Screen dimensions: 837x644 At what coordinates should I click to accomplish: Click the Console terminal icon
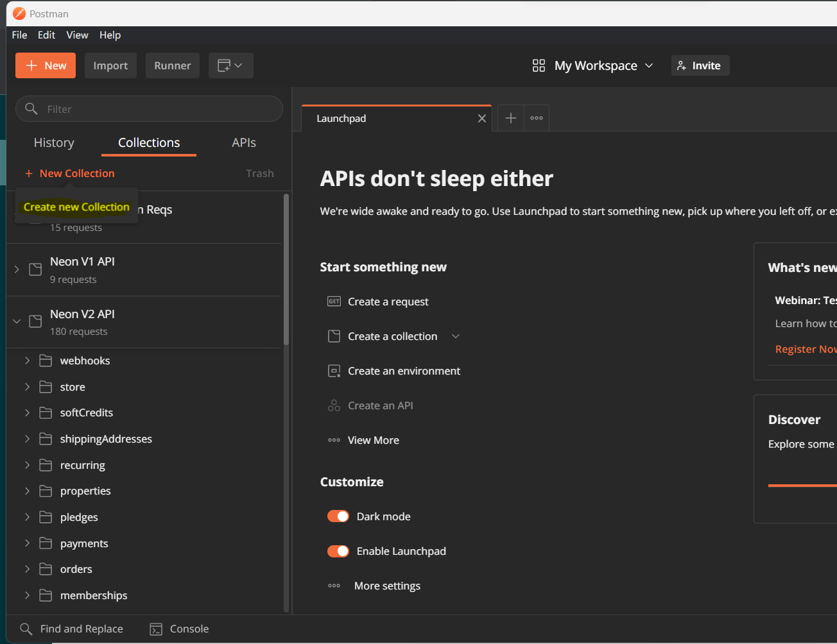(x=156, y=629)
